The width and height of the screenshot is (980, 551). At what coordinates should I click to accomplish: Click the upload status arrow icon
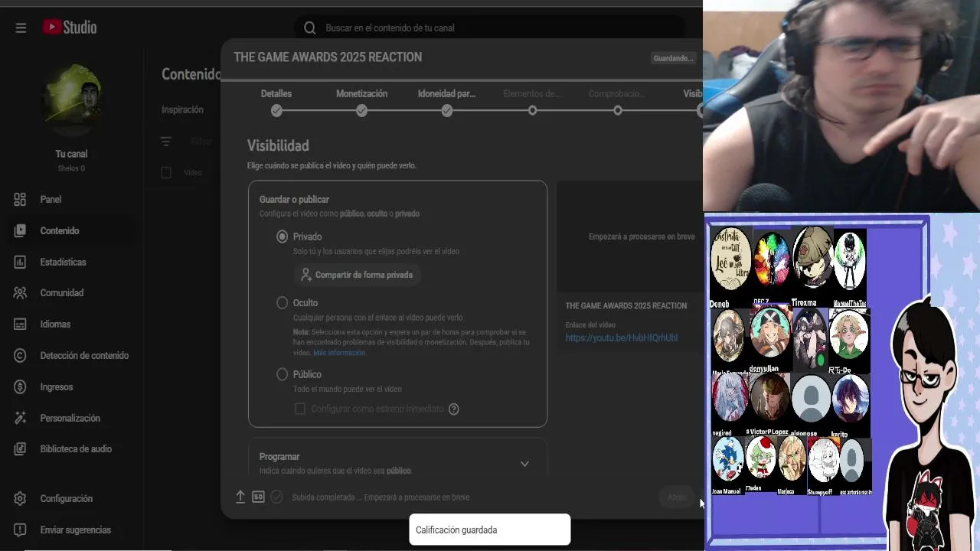pos(240,497)
